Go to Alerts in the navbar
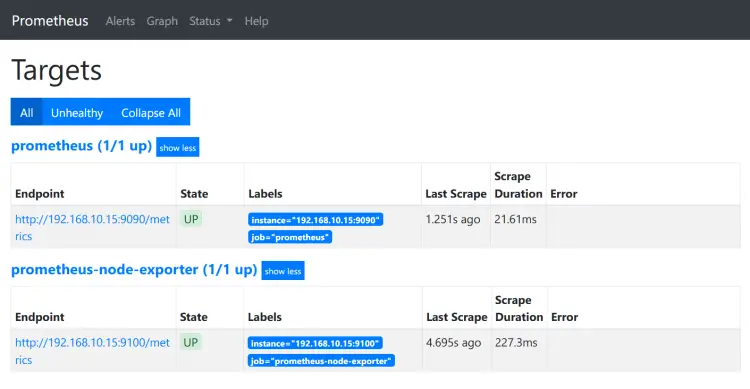 pyautogui.click(x=120, y=21)
